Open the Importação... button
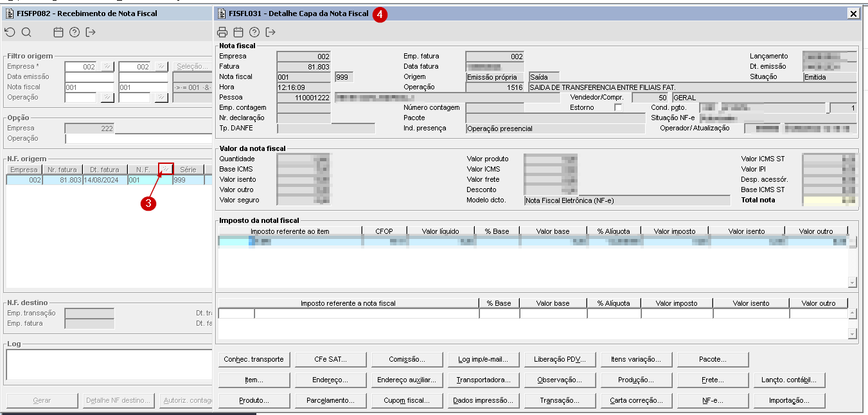Screen dimensions: 868x415 [789, 400]
